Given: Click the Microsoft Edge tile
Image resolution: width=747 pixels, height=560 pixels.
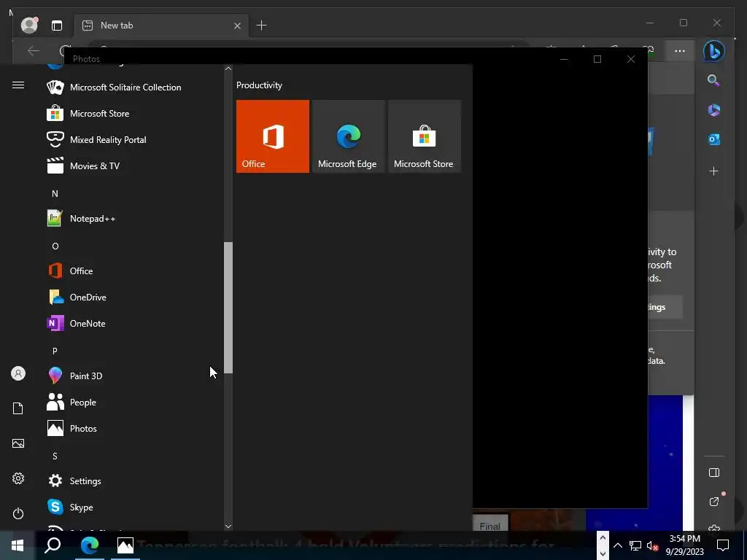Looking at the screenshot, I should [348, 136].
